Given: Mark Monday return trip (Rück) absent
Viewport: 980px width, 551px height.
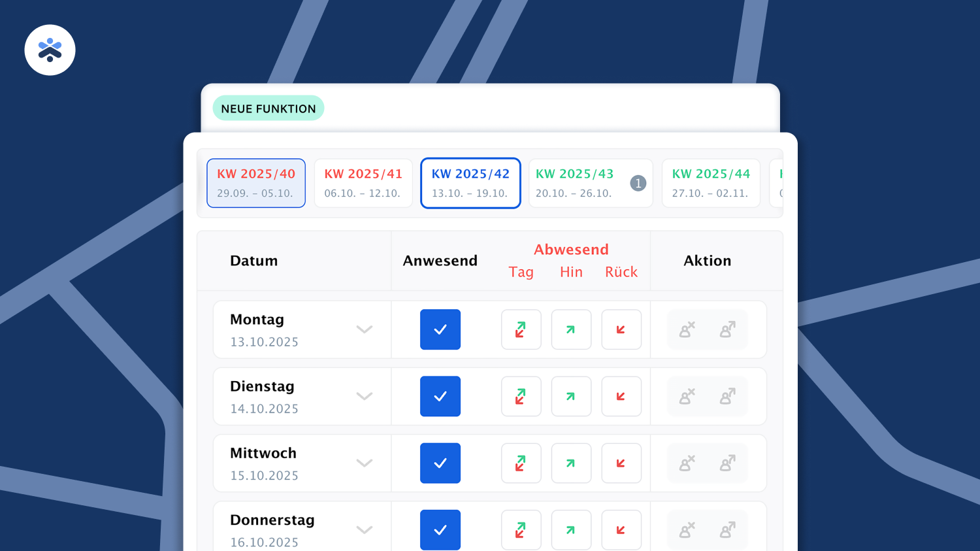Looking at the screenshot, I should [x=621, y=329].
